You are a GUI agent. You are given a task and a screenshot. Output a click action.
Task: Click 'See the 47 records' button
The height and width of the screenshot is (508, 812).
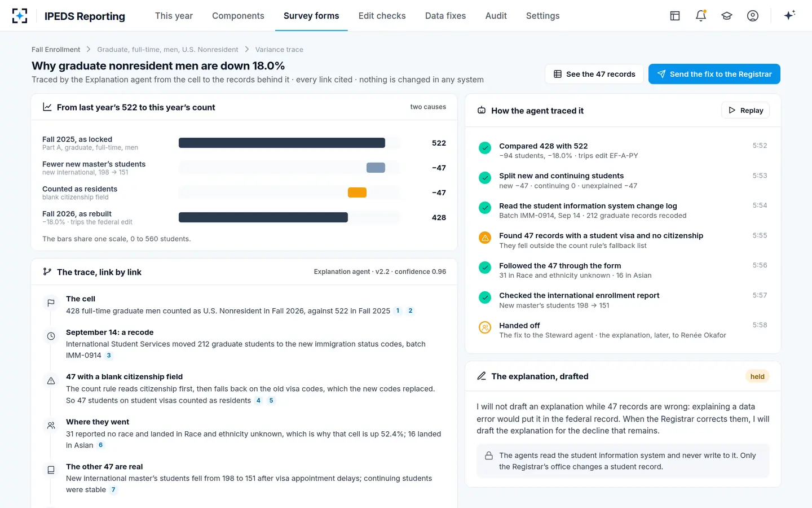point(594,74)
